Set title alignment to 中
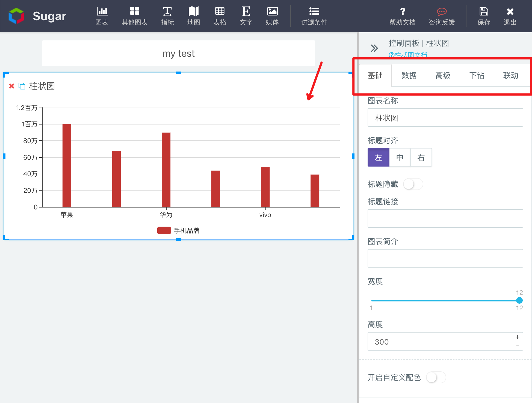 [x=400, y=157]
